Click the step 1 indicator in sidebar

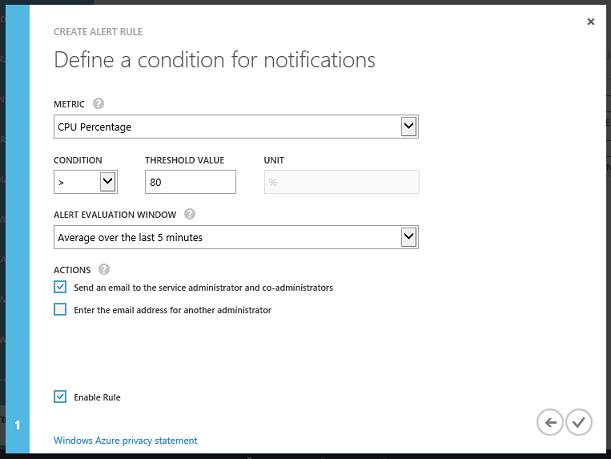[x=18, y=425]
